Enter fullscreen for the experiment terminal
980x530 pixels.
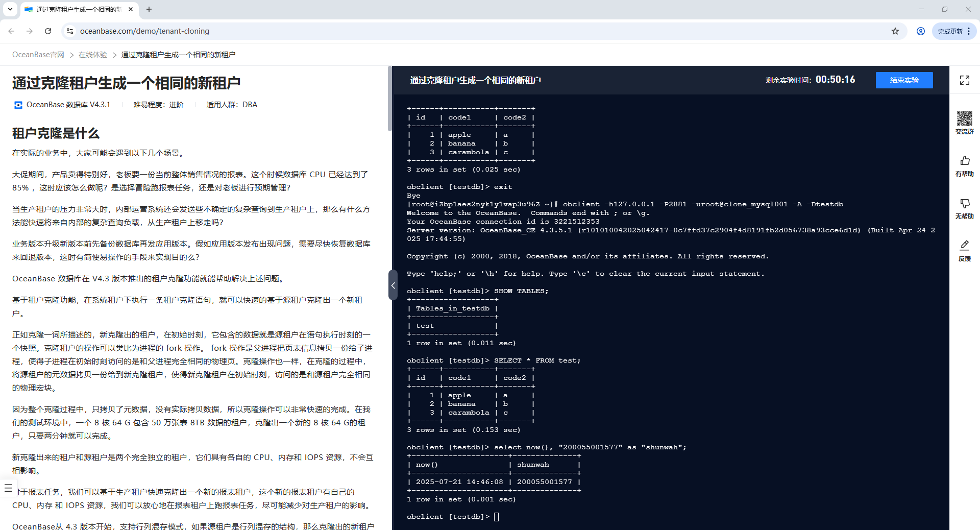point(964,80)
